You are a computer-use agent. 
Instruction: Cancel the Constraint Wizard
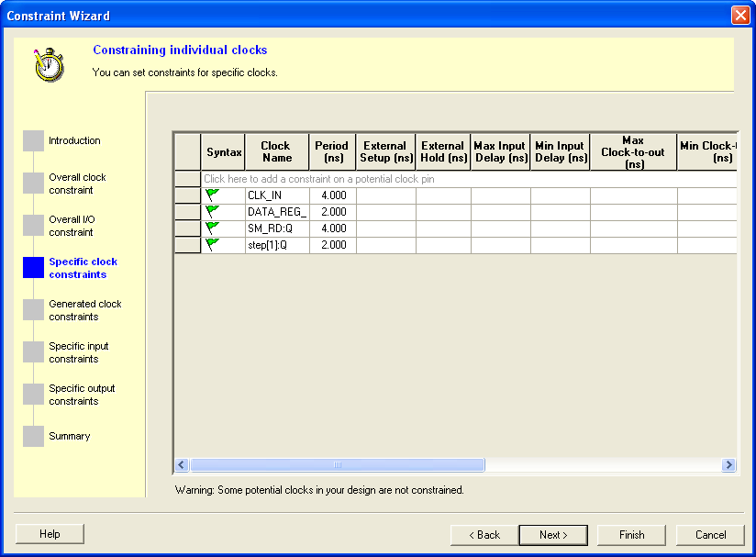point(710,535)
